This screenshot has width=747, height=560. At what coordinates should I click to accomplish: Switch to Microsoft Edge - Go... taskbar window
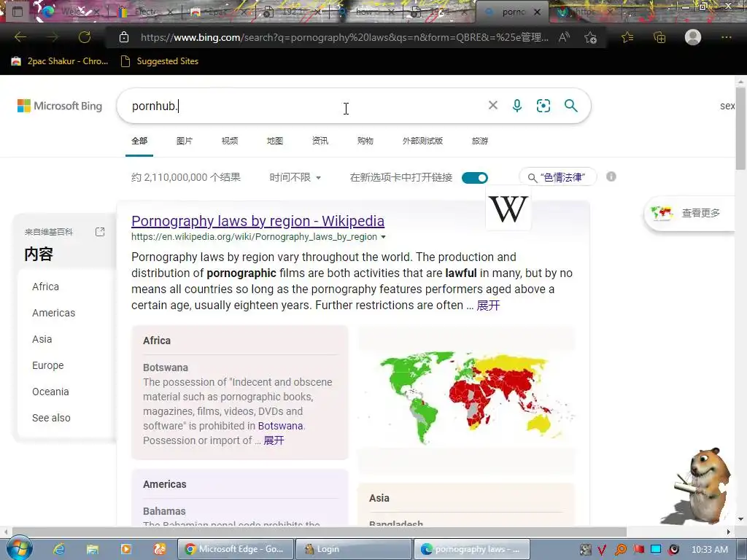pos(236,549)
